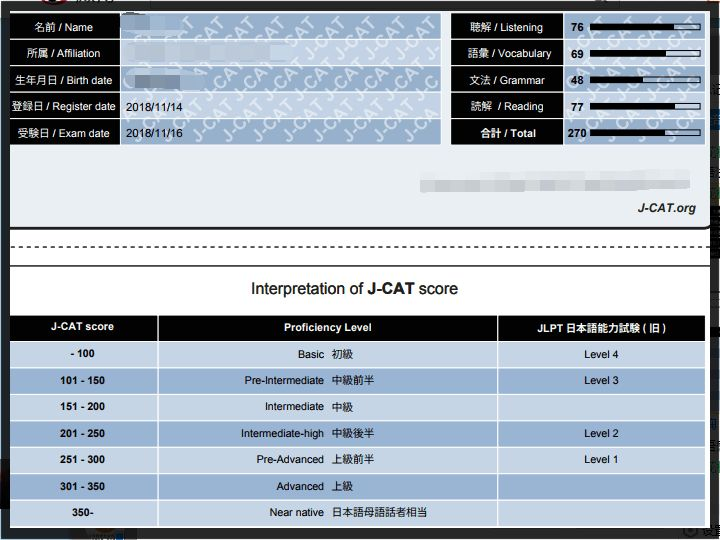The image size is (720, 540).
Task: Click the J-CAT.org label
Action: pyautogui.click(x=666, y=208)
